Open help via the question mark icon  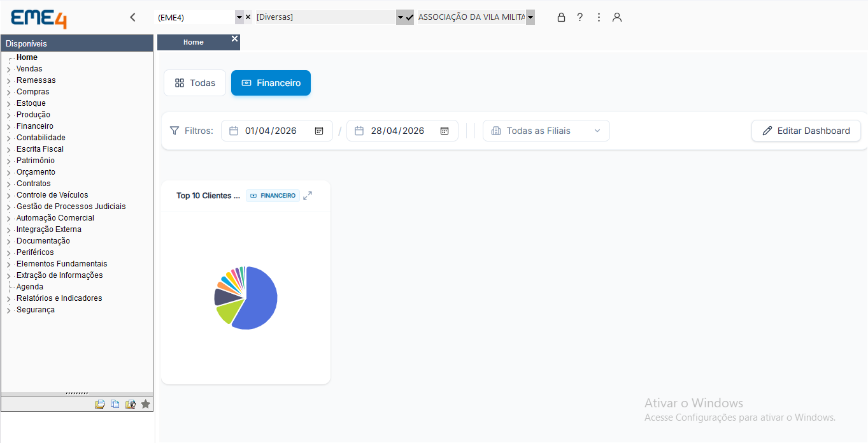point(580,17)
